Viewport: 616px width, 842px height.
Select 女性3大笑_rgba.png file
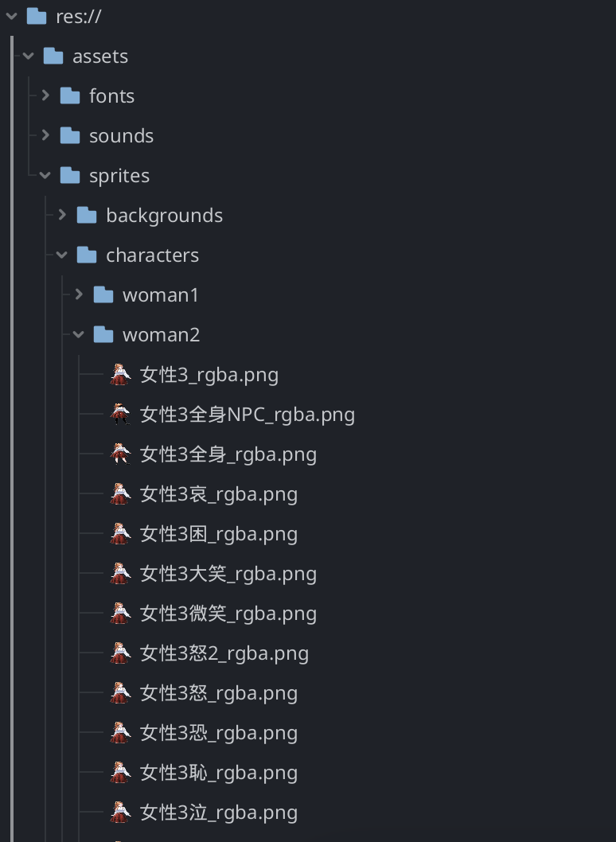click(228, 574)
